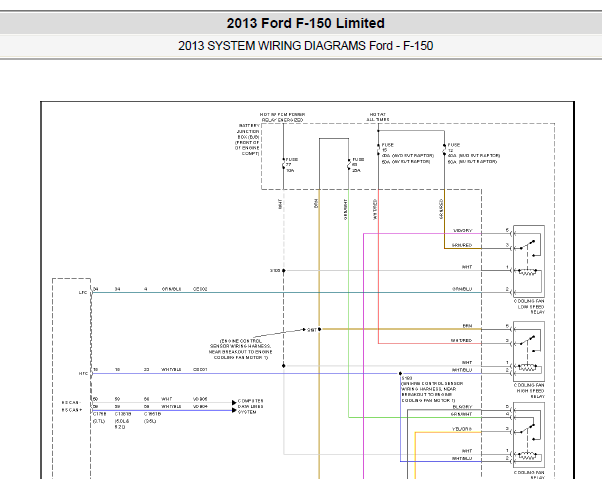This screenshot has height=479, width=602.
Task: Click the "2013 SYSTEM WIRING DIAGRAMS Ford - F-150" subtitle
Action: click(305, 46)
